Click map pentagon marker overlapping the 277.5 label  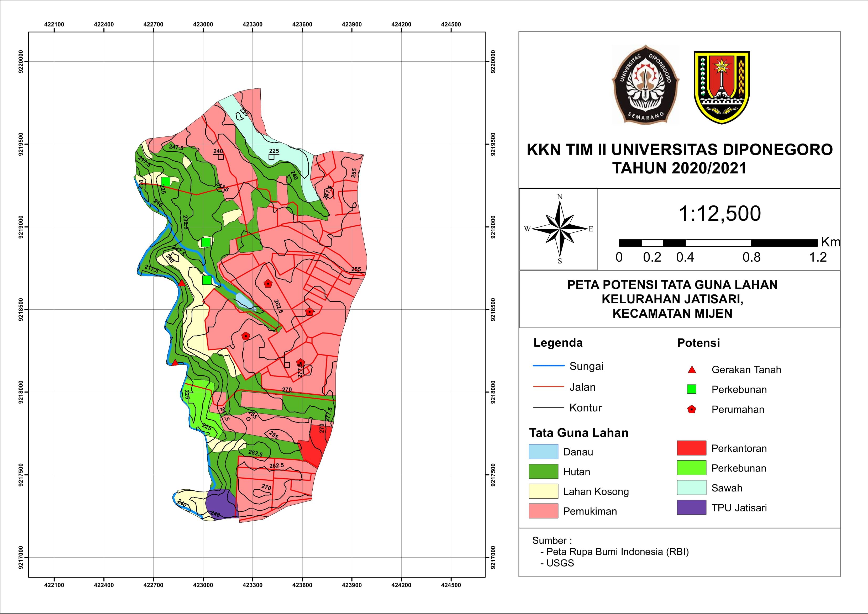(301, 363)
